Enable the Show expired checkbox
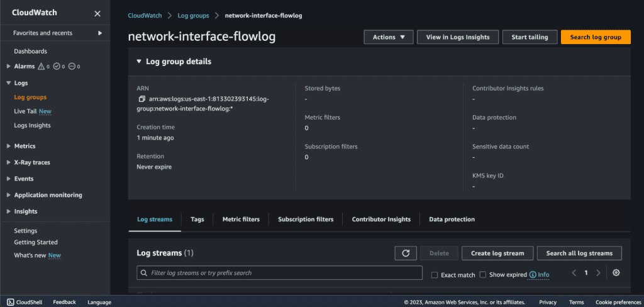 click(x=483, y=274)
